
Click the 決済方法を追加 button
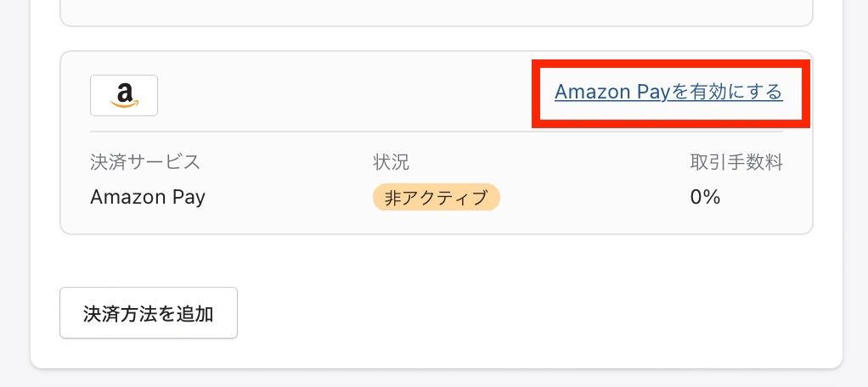(149, 313)
